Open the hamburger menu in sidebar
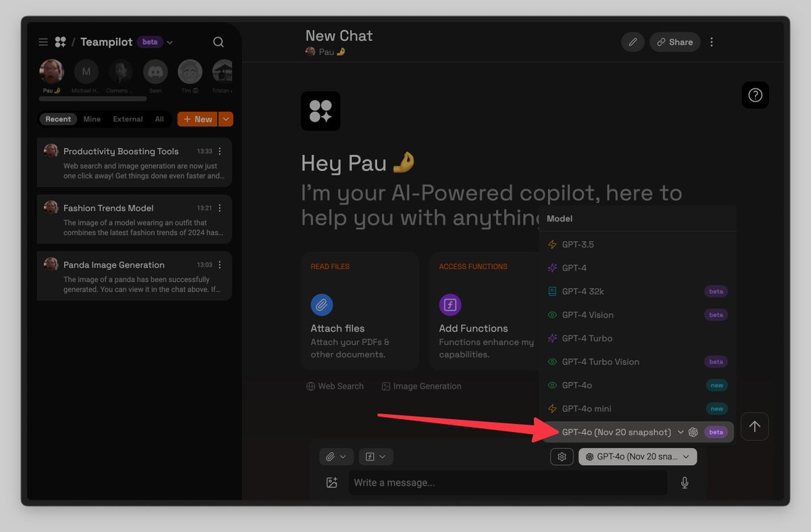Screen dimensions: 811x532 coord(43,42)
